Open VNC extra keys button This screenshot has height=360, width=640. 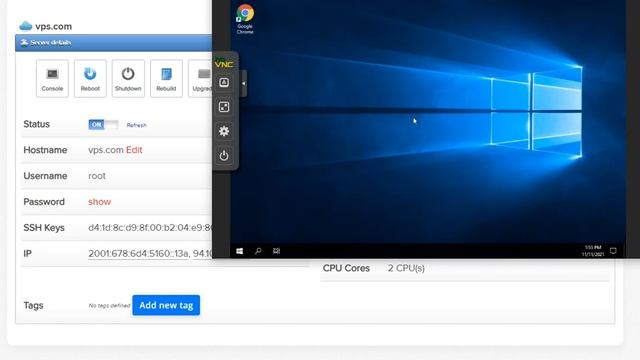tap(224, 83)
